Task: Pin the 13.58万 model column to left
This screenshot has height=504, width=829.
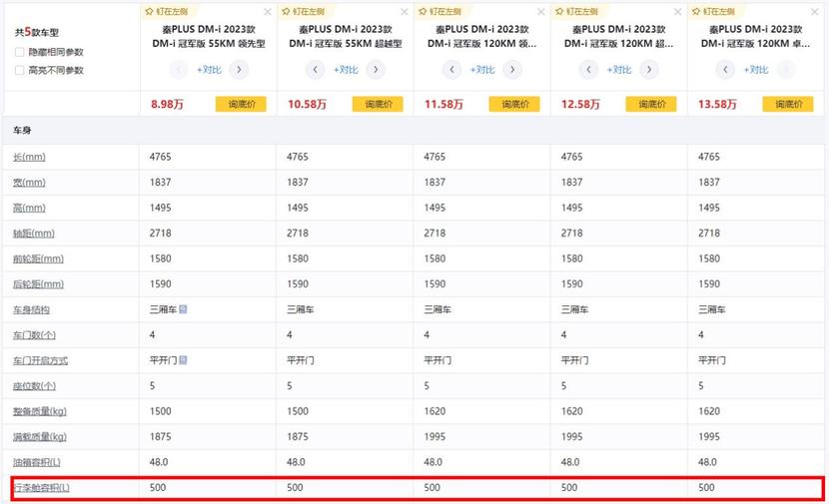Action: point(714,11)
